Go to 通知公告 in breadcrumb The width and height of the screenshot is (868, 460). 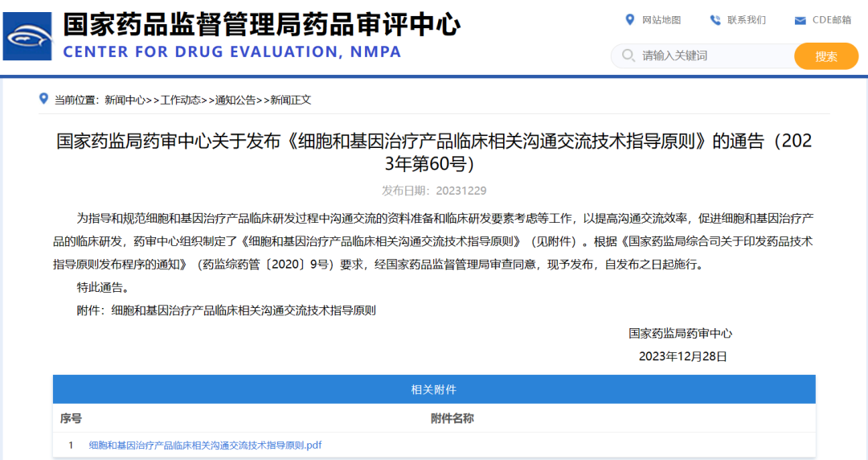235,101
